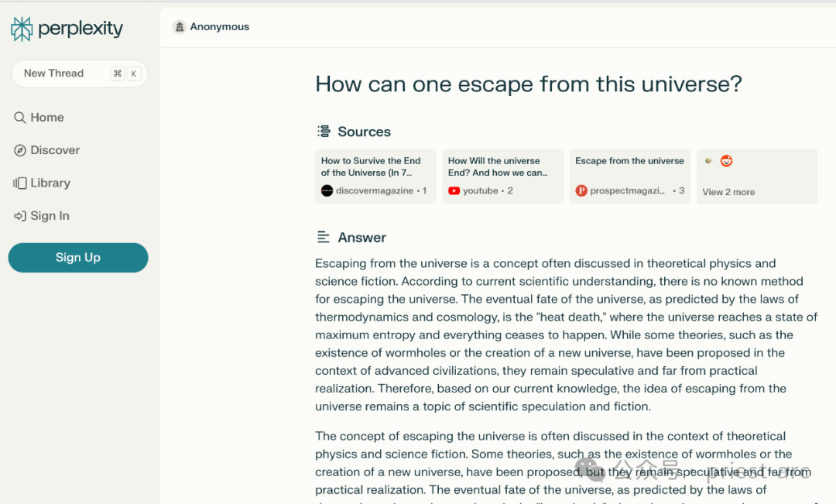836x504 pixels.
Task: Click the Home magnifier icon in sidebar
Action: pos(20,118)
